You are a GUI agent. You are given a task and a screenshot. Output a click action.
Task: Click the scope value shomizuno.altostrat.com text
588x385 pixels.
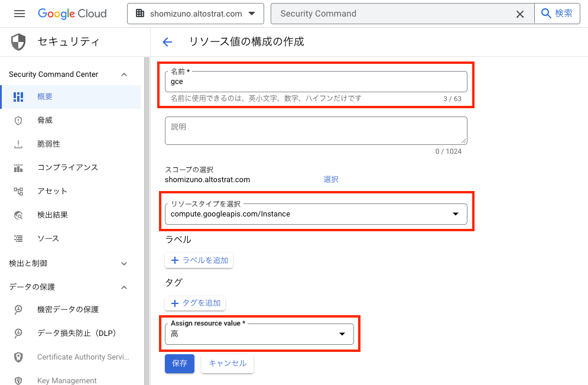(x=207, y=180)
